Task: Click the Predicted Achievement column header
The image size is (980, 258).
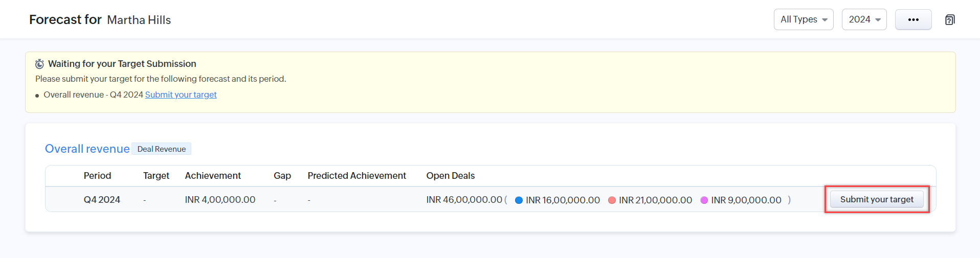Action: (x=357, y=176)
